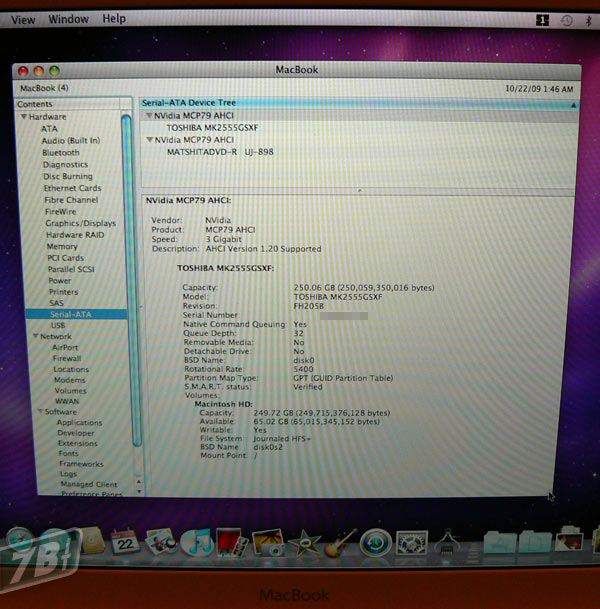
Task: Select Disc Burning in the sidebar
Action: pyautogui.click(x=68, y=176)
